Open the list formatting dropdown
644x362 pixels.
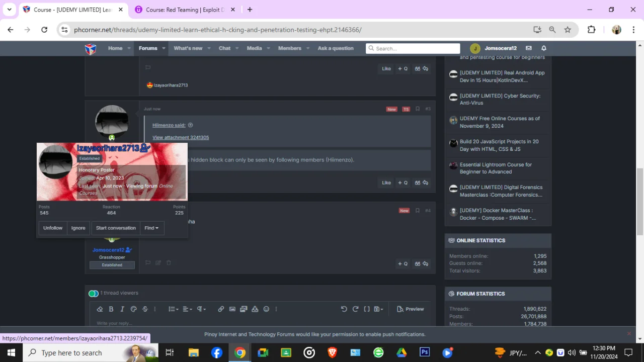pyautogui.click(x=174, y=309)
